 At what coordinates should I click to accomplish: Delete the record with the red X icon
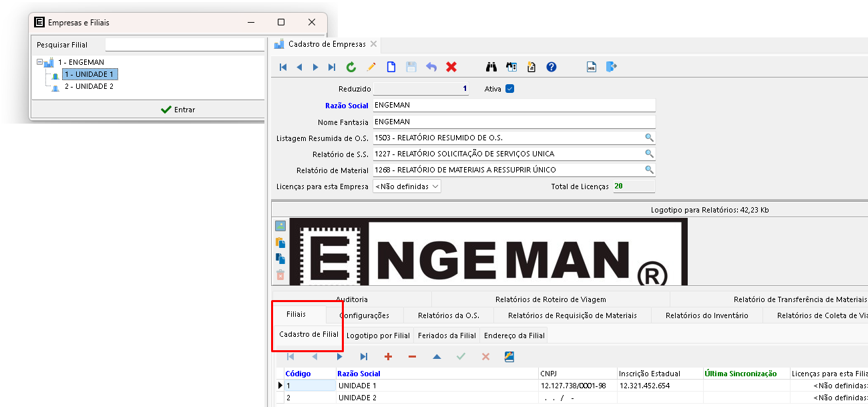pos(451,67)
